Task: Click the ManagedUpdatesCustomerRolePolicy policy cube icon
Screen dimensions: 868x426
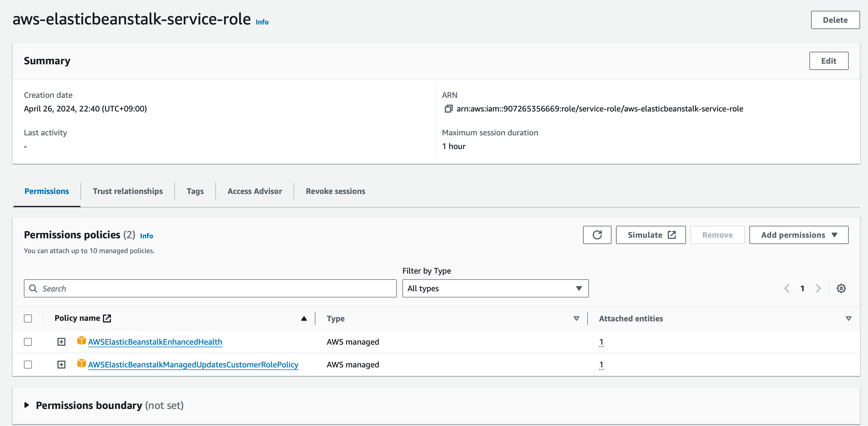Action: pos(81,363)
